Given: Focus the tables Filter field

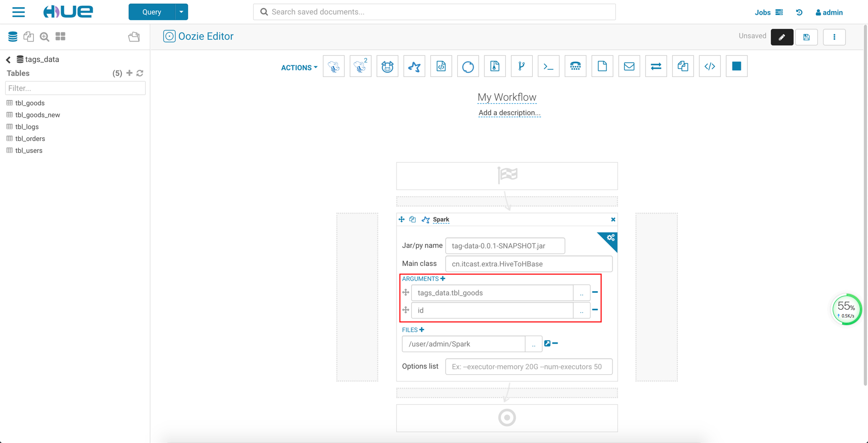Looking at the screenshot, I should click(x=75, y=88).
